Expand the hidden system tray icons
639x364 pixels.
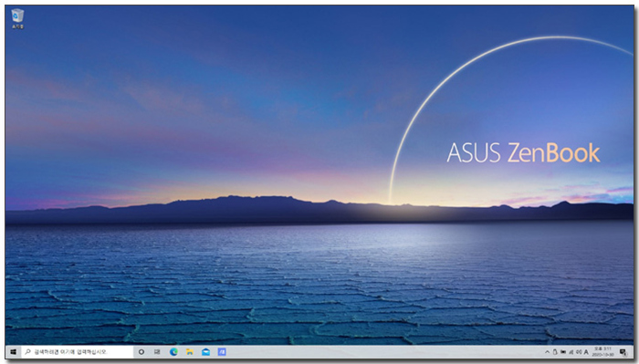[548, 352]
